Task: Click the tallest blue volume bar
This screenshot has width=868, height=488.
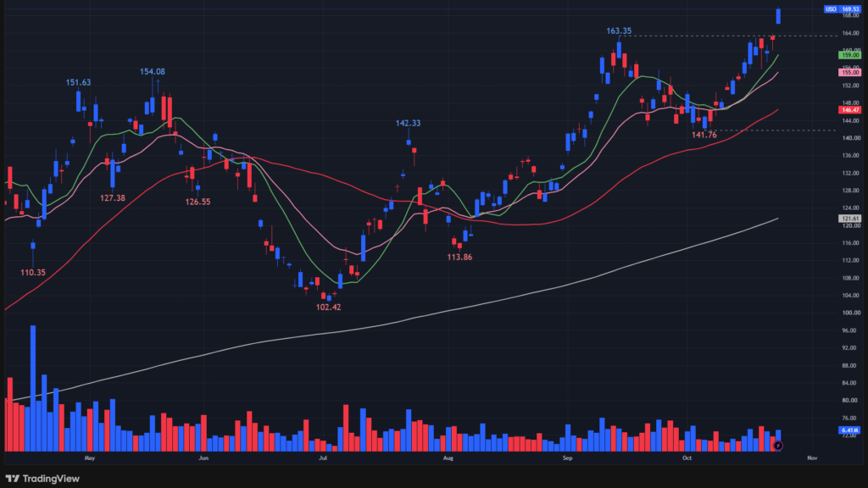Action: (33, 388)
